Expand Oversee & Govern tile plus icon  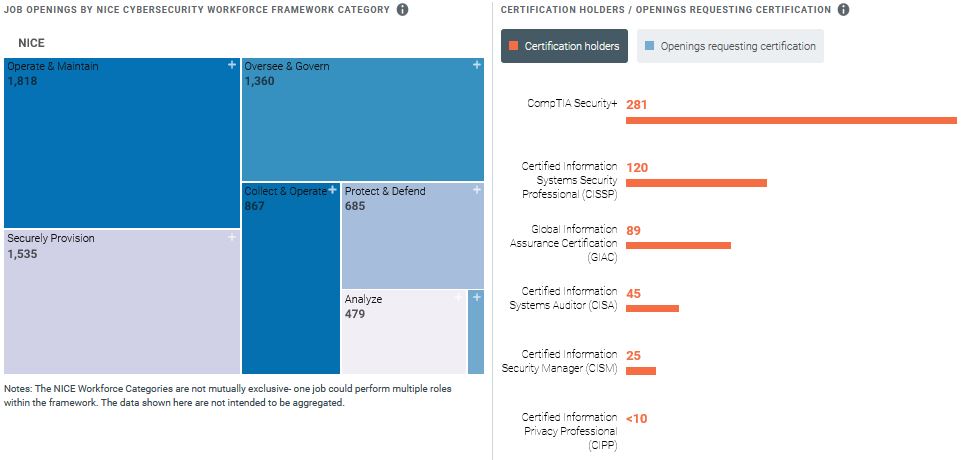coord(477,65)
